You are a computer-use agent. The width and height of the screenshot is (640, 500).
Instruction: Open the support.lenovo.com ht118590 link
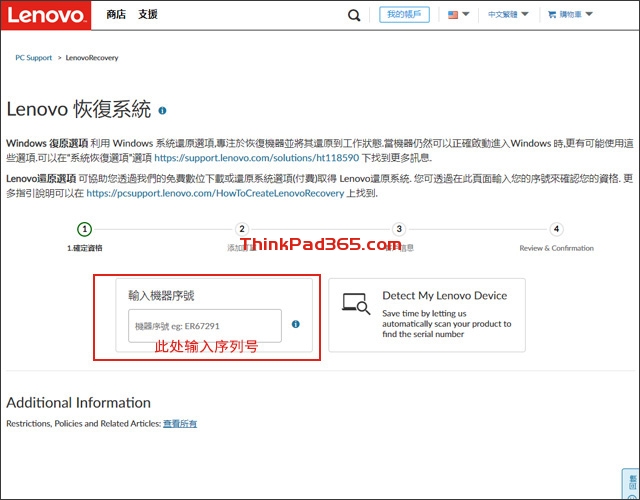click(257, 158)
